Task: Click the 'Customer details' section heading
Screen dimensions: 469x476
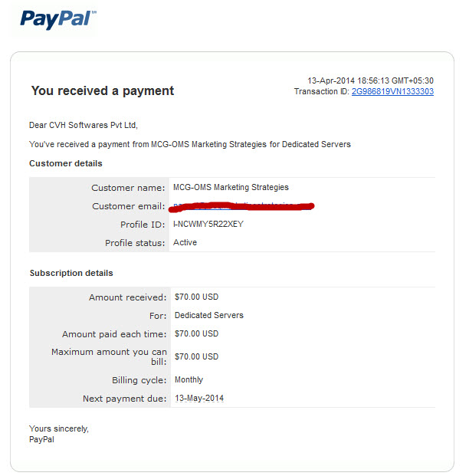Action: 66,163
